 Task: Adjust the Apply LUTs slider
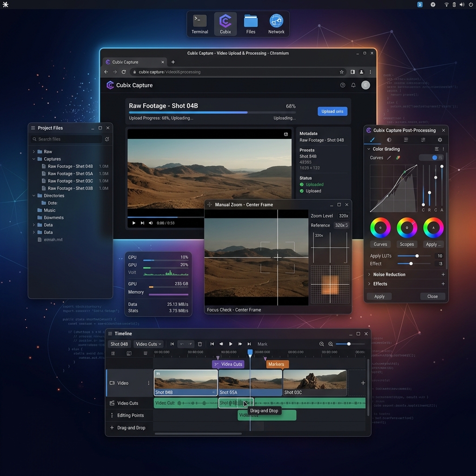click(x=414, y=256)
